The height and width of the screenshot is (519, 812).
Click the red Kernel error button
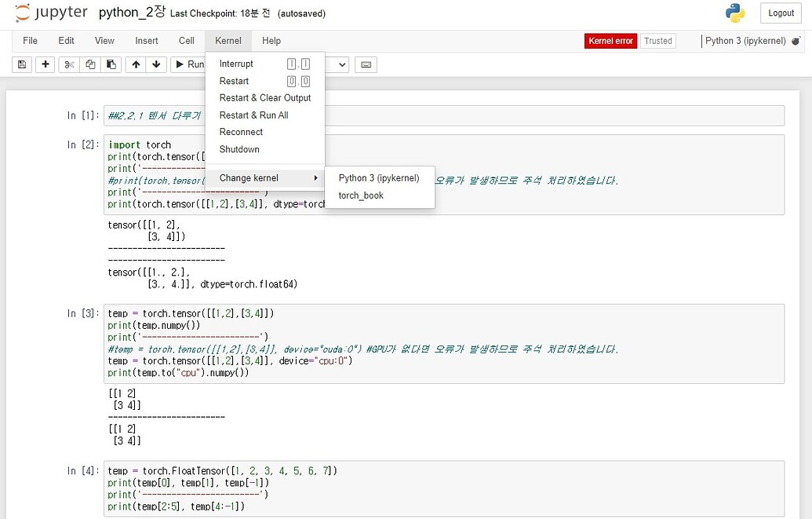(610, 41)
